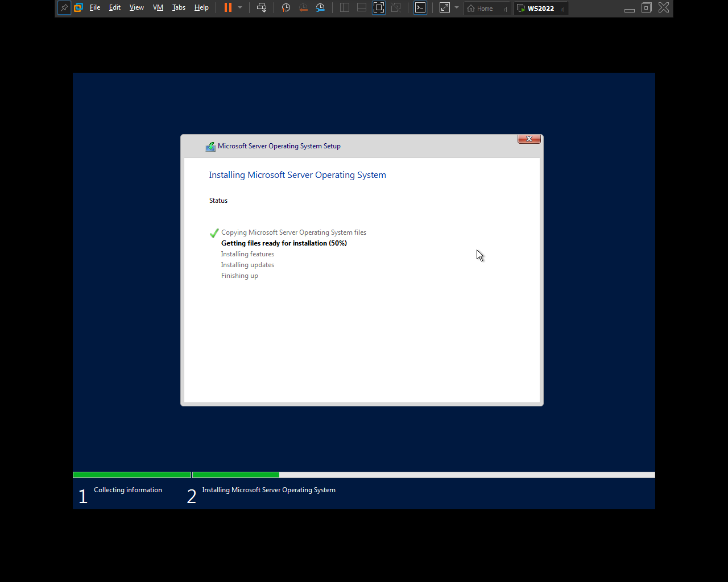
Task: Open the console view icon
Action: pos(420,8)
